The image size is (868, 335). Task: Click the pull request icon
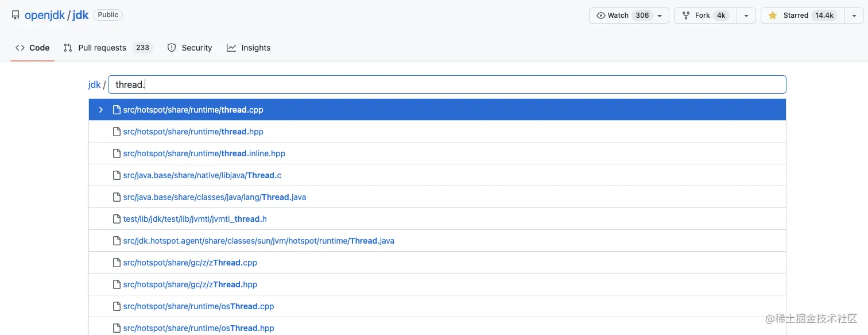tap(68, 48)
